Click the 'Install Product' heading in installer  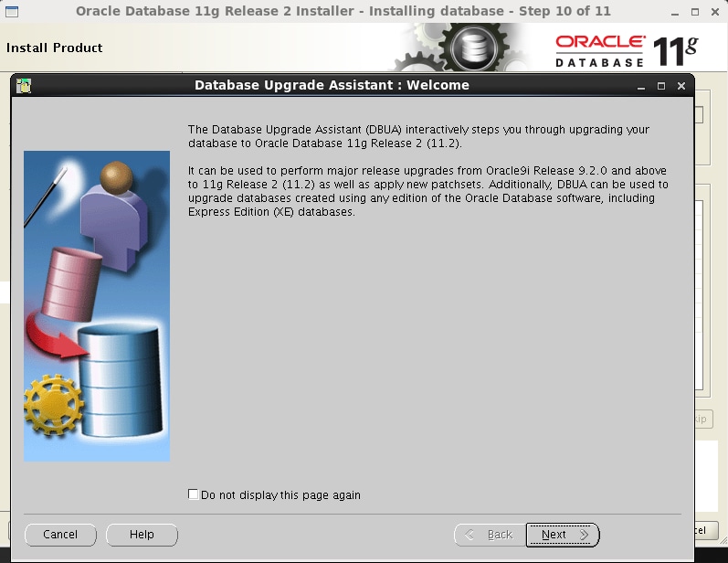click(x=54, y=48)
